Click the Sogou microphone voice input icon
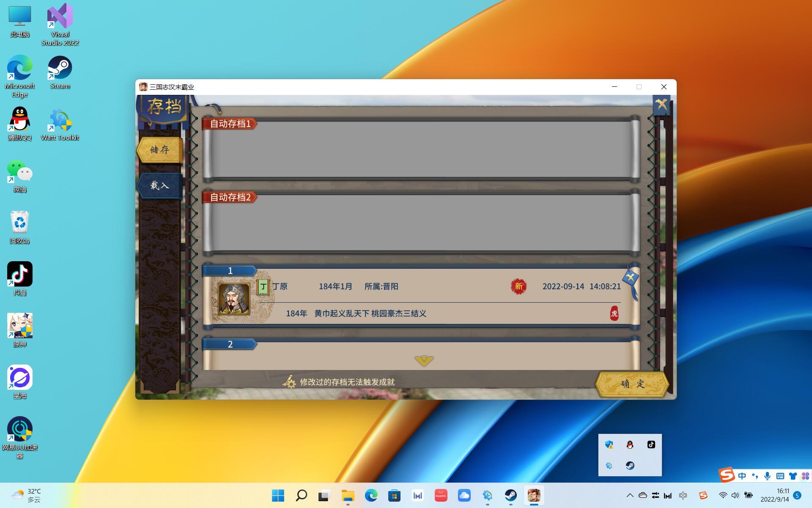812x508 pixels. point(767,476)
